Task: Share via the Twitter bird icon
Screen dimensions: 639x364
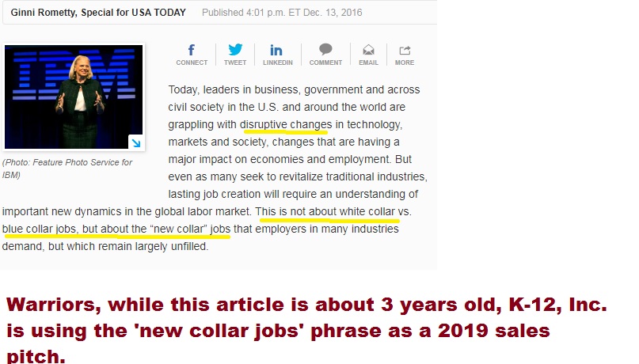Action: [x=235, y=50]
